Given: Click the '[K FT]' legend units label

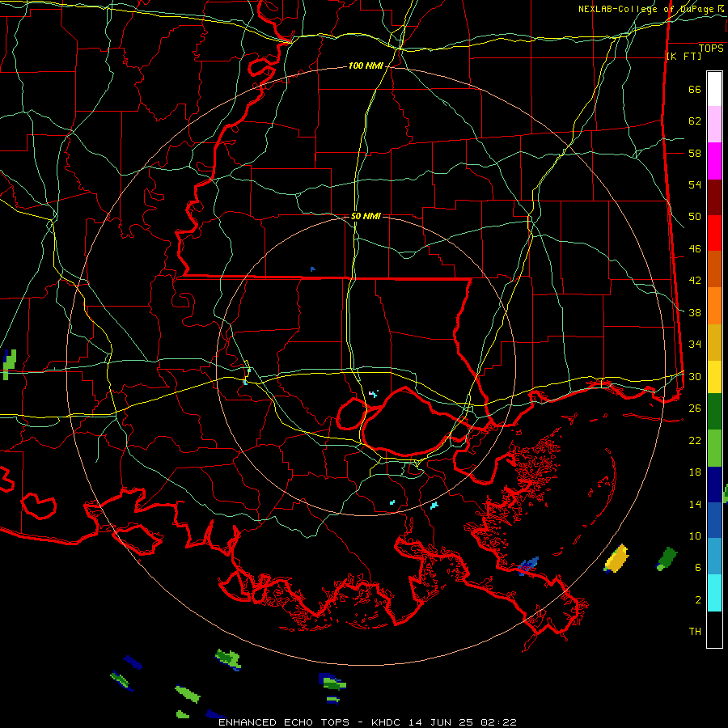Looking at the screenshot, I should [684, 56].
